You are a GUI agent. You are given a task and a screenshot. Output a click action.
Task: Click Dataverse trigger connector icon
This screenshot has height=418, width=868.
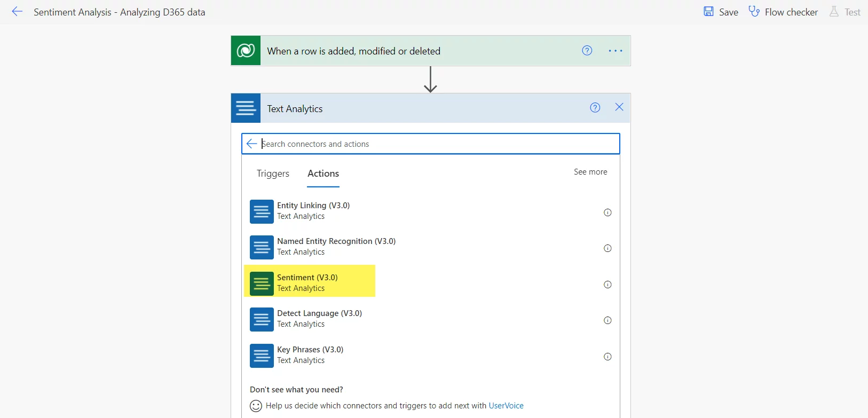(246, 51)
